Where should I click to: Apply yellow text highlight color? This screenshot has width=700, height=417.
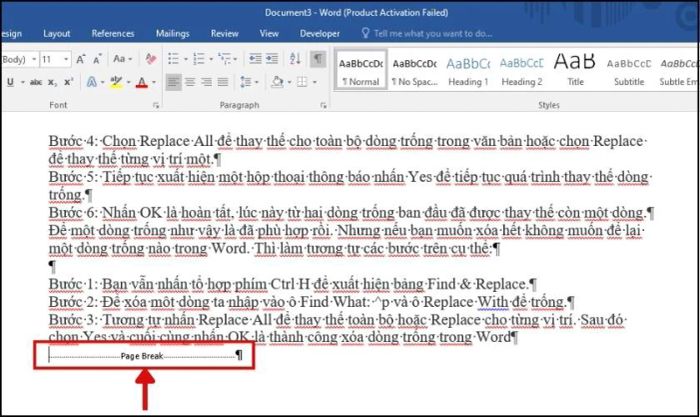(116, 82)
